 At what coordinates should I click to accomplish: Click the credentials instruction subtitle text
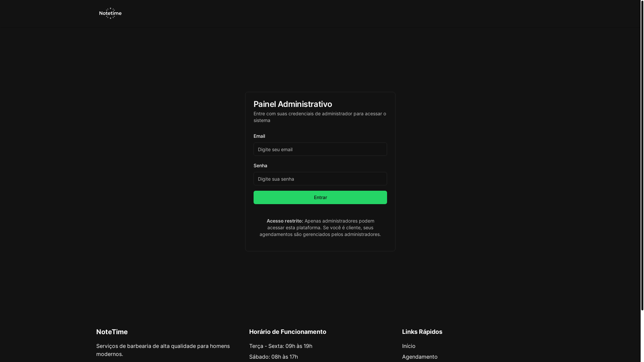point(320,117)
